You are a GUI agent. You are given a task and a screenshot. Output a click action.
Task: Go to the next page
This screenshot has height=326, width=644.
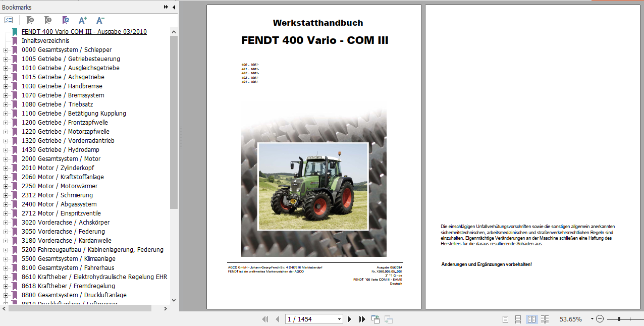point(349,319)
